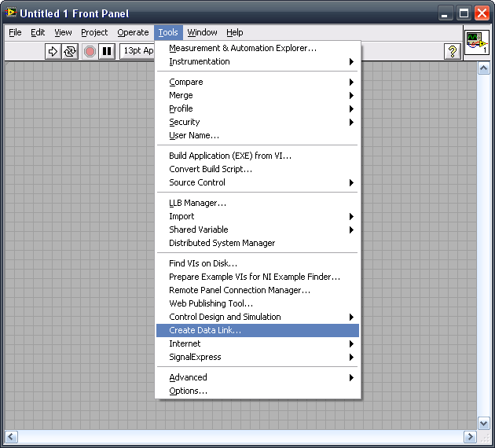The image size is (495, 448).
Task: Launch Measurement & Automation Explorer
Action: point(258,48)
